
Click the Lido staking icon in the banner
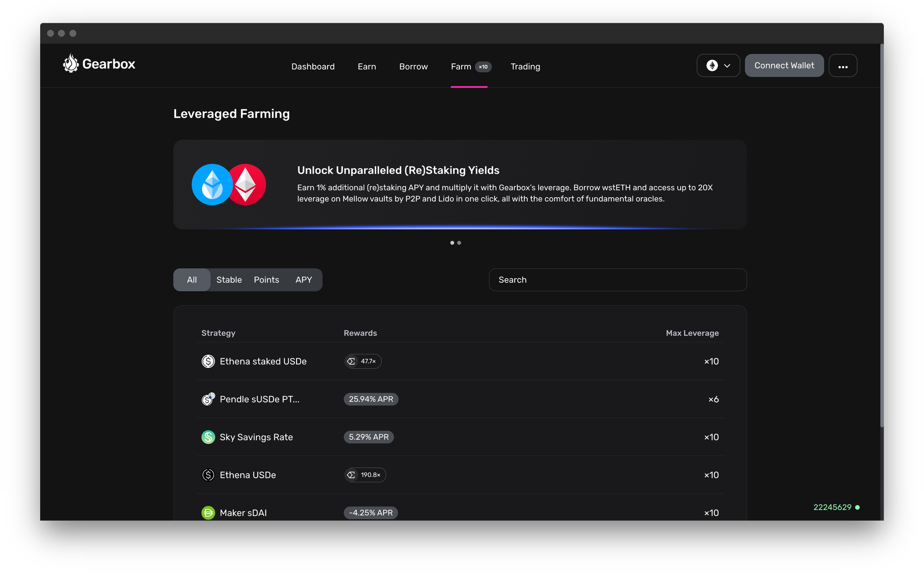212,184
